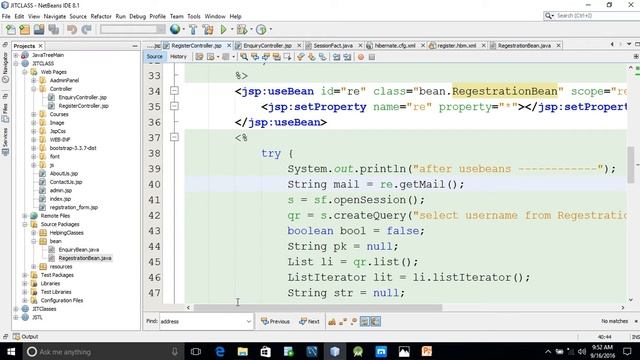Open the Debug Project dropdown arrow

point(251,29)
